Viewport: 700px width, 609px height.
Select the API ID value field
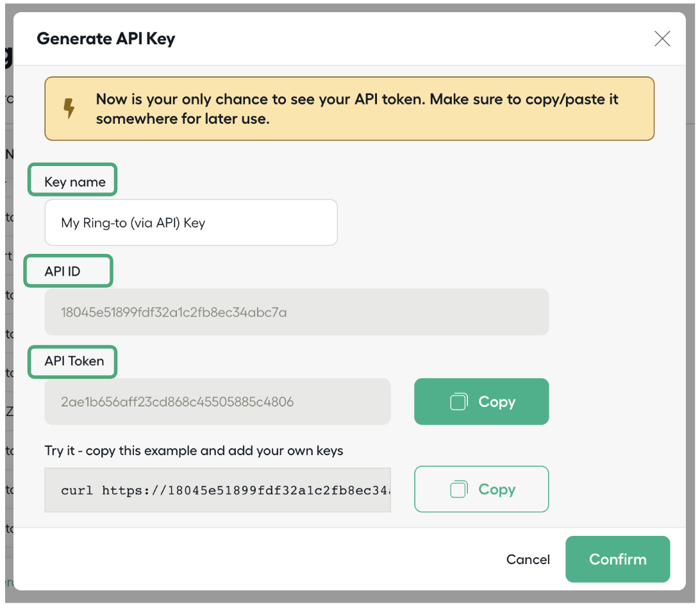(297, 312)
